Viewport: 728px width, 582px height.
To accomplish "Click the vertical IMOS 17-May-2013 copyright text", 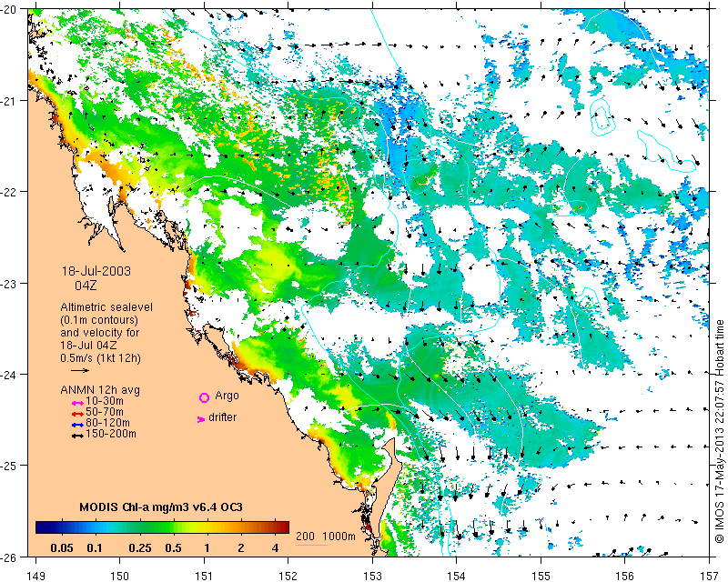I will coord(720,431).
